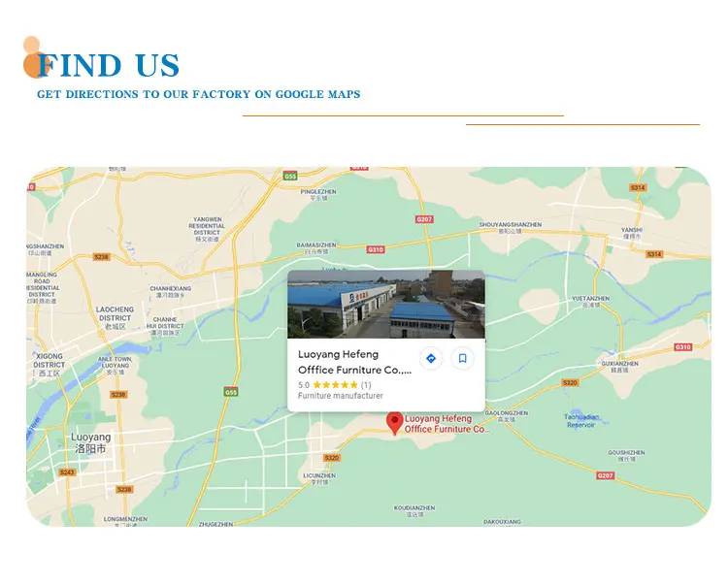The image size is (728, 585).
Task: Click the S243 road shield
Action: pos(67,472)
